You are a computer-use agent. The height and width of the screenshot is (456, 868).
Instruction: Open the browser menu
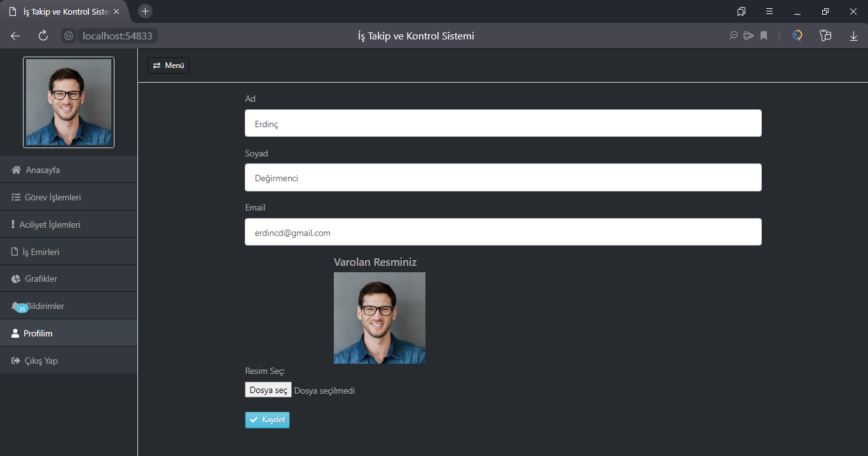point(769,11)
